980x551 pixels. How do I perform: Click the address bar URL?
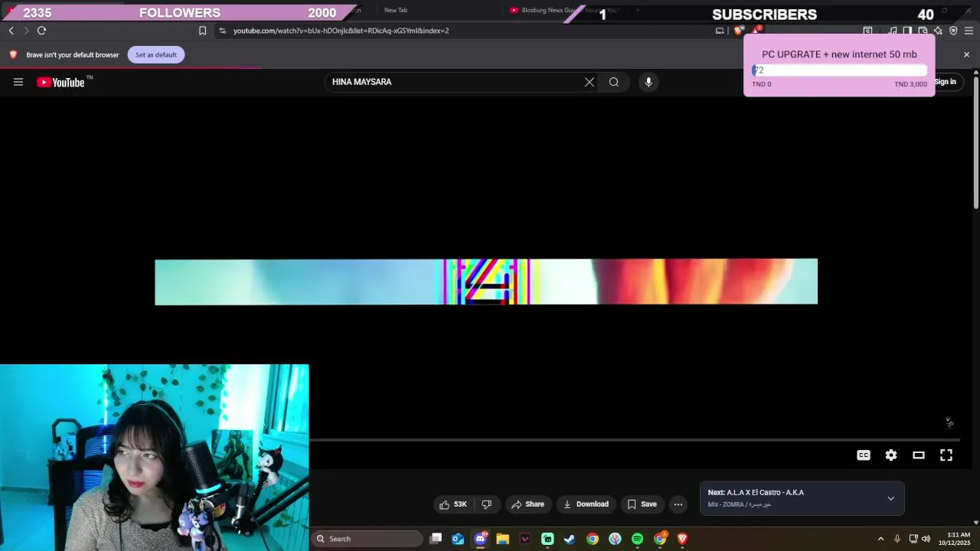tap(341, 31)
